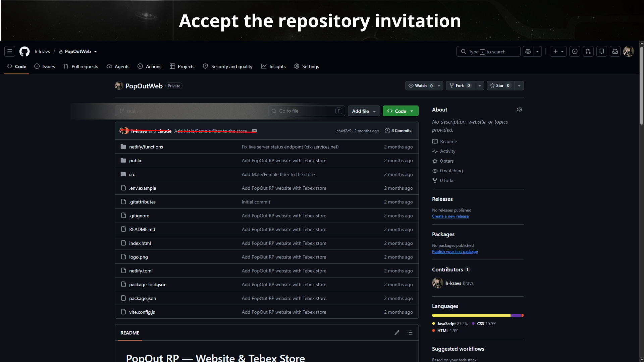644x362 pixels.
Task: Open the repository Settings tab
Action: 307,66
